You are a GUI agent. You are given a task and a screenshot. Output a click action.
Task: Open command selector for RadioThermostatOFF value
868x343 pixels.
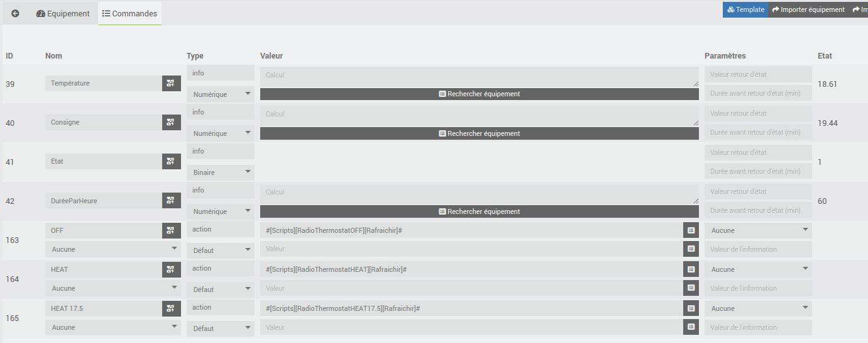[691, 230]
